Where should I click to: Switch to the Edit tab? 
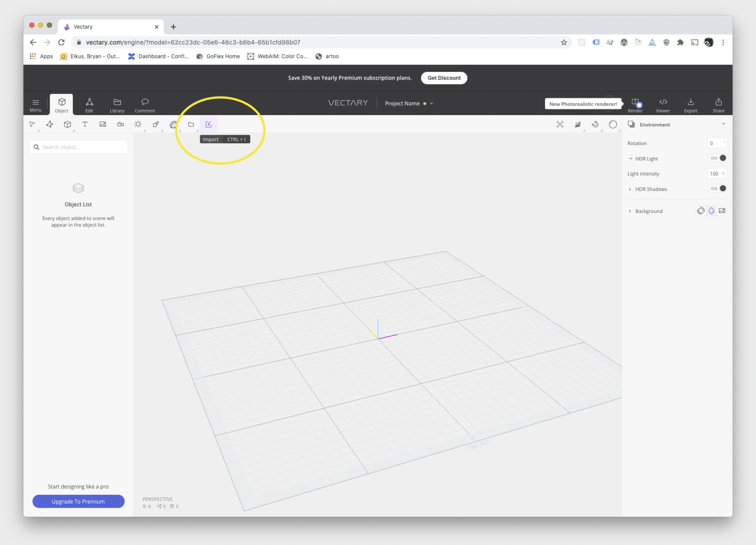[89, 104]
